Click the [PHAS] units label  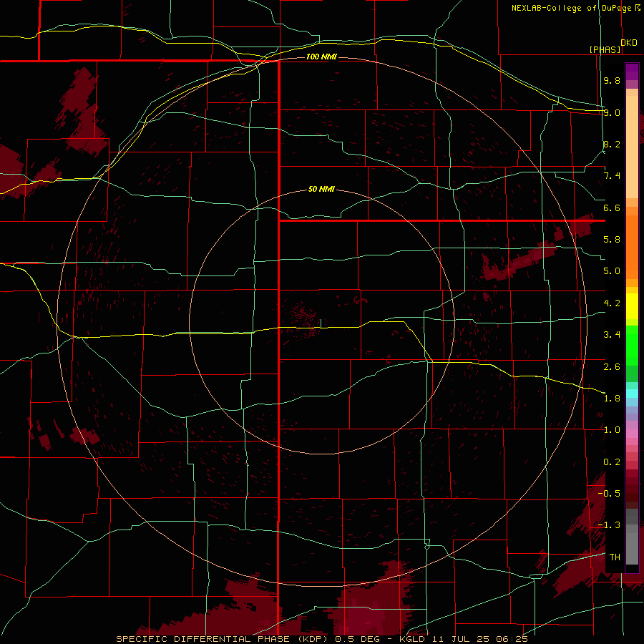click(605, 49)
